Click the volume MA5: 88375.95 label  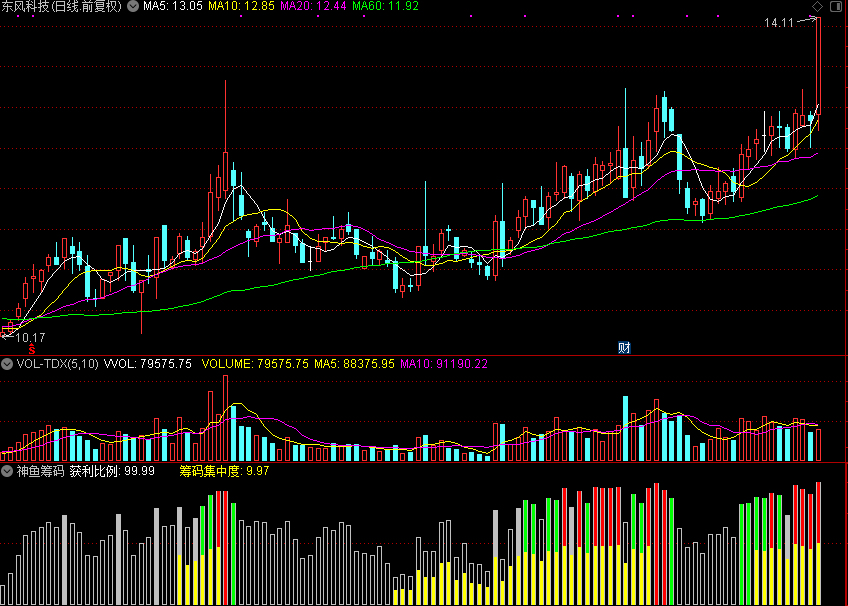coord(354,364)
